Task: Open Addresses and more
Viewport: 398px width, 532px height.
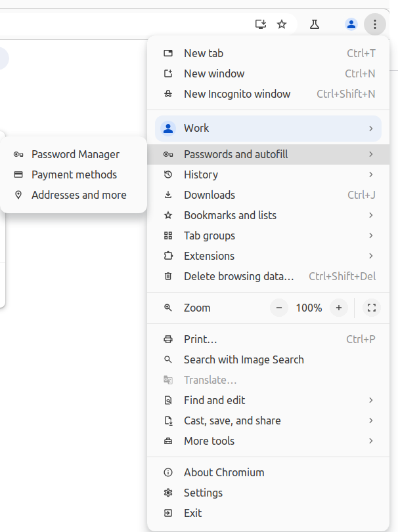Action: coord(79,195)
